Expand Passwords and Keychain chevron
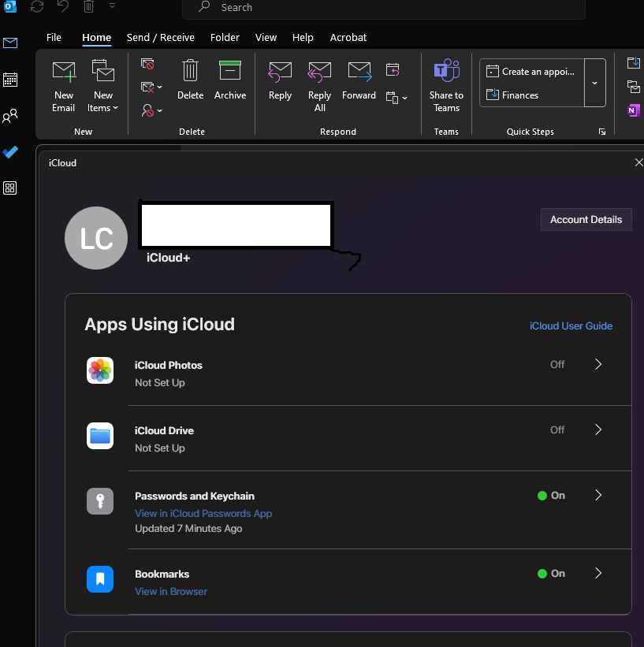644x647 pixels. [x=598, y=495]
